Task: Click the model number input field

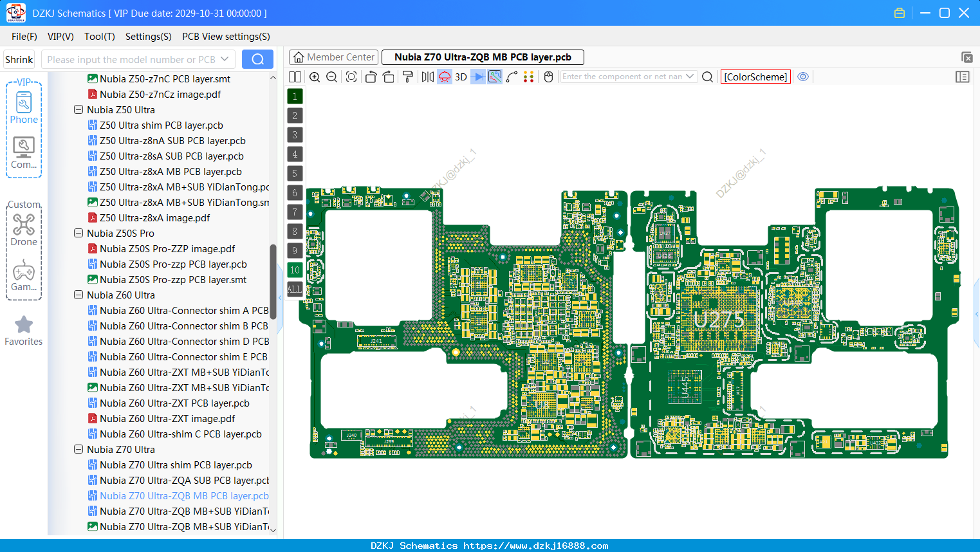Action: tap(131, 59)
